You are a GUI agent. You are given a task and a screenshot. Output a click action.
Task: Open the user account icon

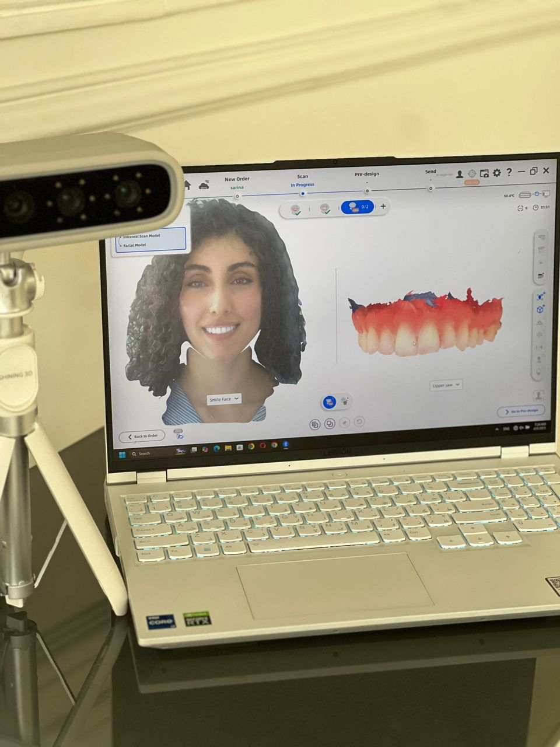pos(460,173)
